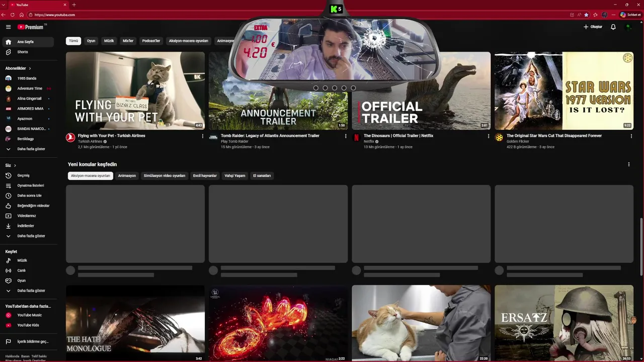This screenshot has height=362, width=644.
Task: Expand Daha fazla göster under Abonelikler
Action: coord(28,149)
